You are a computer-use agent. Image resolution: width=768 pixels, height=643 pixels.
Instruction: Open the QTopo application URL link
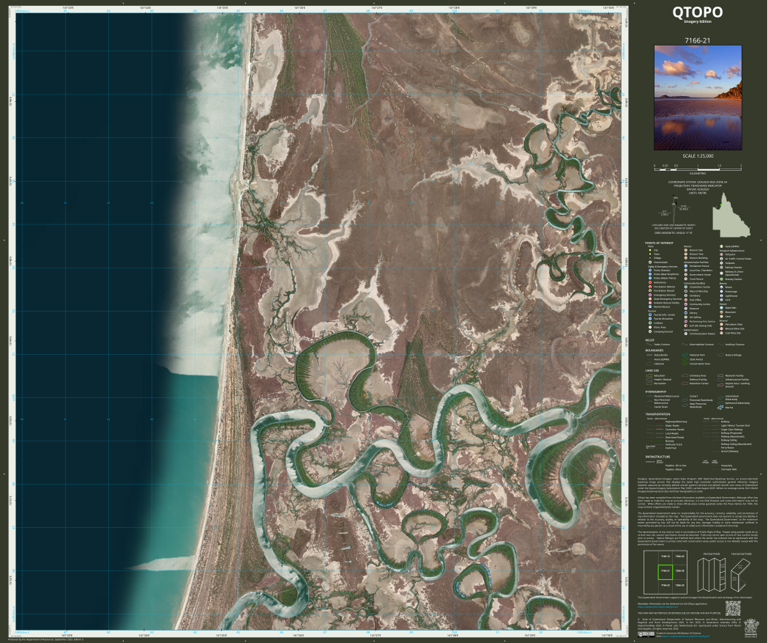[x=658, y=607]
